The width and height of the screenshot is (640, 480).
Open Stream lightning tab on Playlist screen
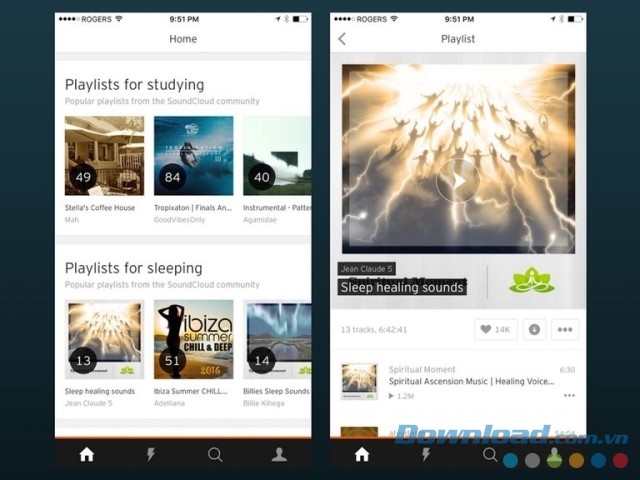tap(426, 454)
